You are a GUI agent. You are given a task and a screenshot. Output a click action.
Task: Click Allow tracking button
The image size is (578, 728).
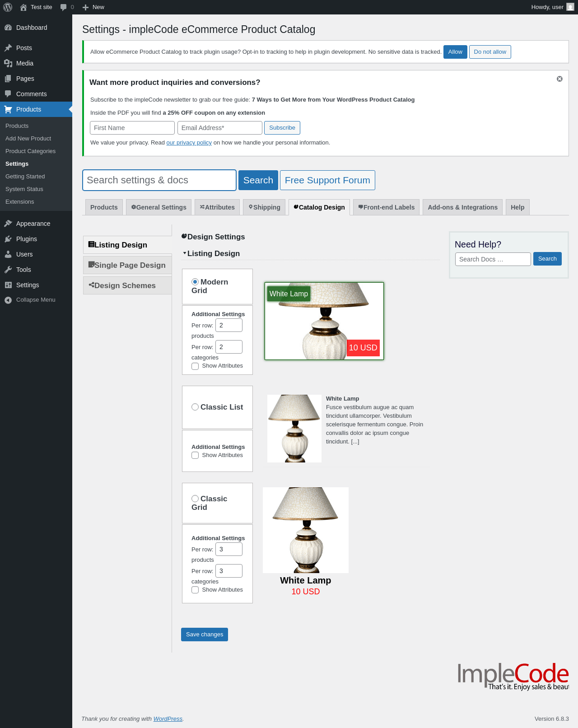[455, 52]
